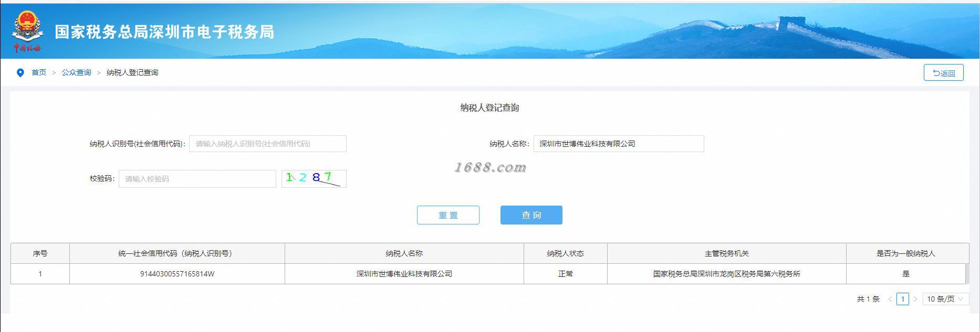Image resolution: width=980 pixels, height=332 pixels.
Task: Click the 纳税人状态 column header
Action: pyautogui.click(x=566, y=253)
